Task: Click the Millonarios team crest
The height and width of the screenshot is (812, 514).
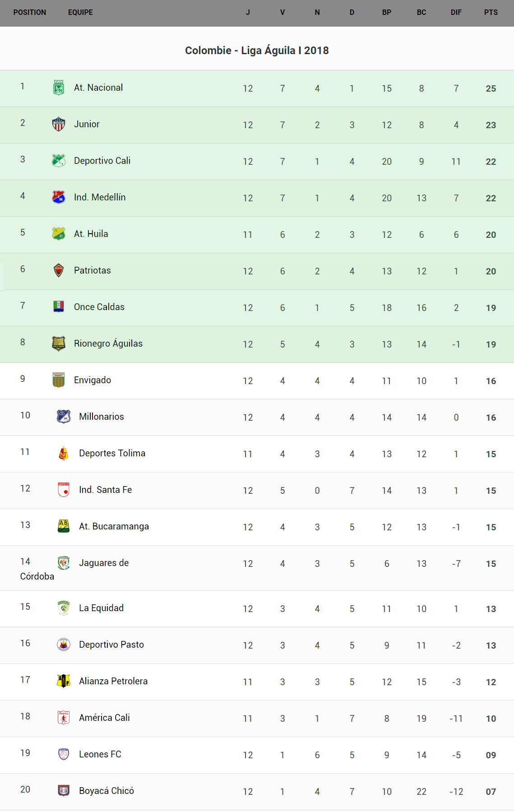Action: [x=64, y=417]
